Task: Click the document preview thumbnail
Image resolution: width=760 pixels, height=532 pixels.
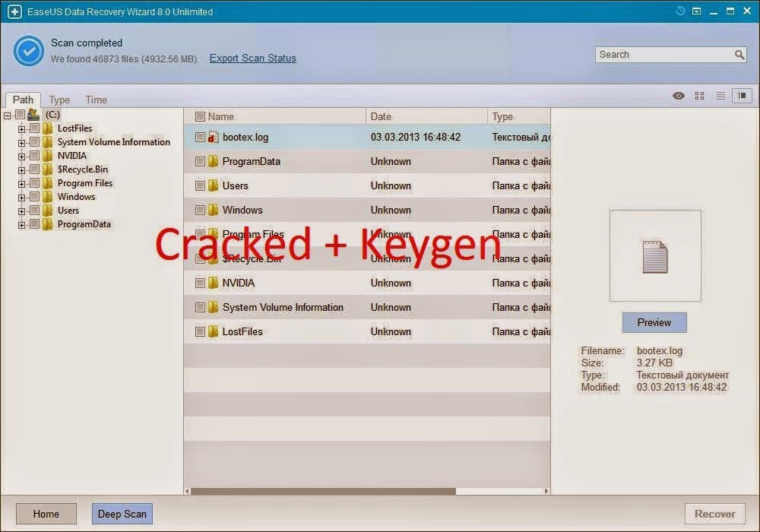Action: coord(655,256)
